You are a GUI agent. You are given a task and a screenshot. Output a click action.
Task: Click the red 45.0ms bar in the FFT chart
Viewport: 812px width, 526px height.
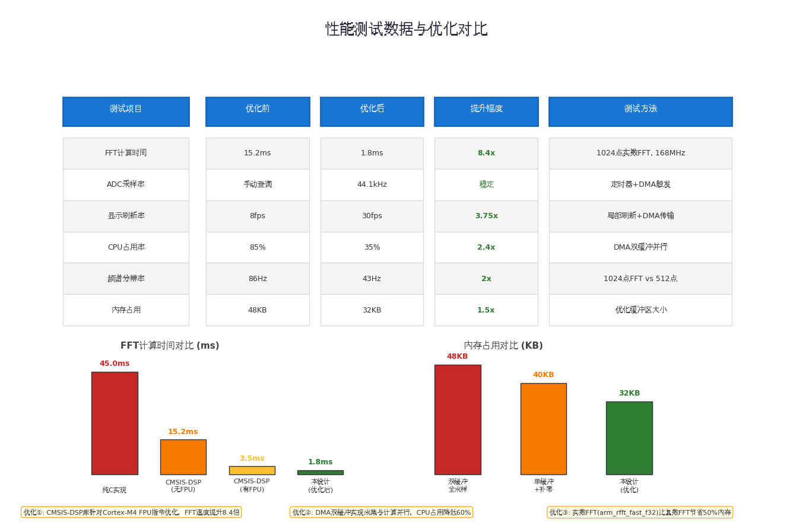115,423
